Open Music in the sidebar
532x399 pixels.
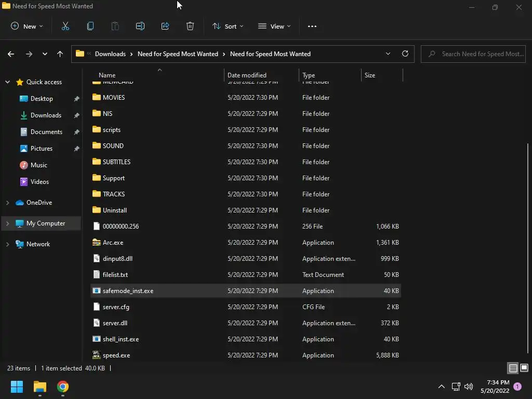[x=38, y=165]
